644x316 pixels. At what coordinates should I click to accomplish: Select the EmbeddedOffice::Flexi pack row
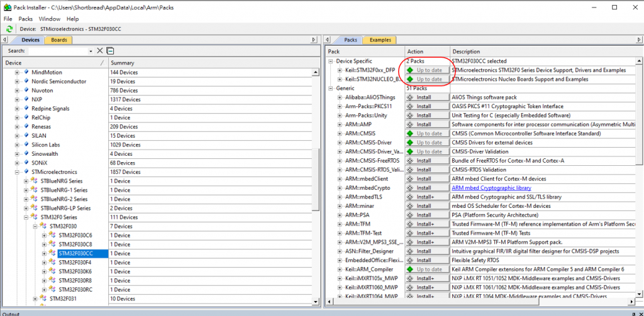pyautogui.click(x=374, y=260)
